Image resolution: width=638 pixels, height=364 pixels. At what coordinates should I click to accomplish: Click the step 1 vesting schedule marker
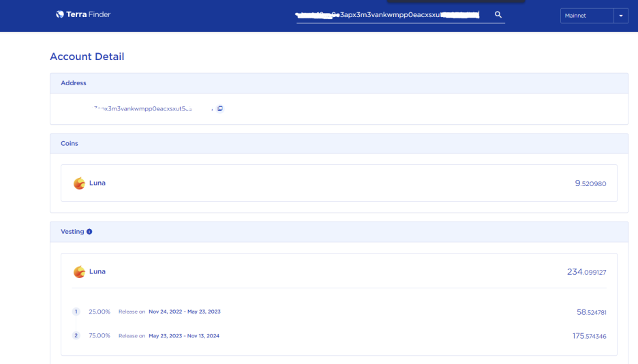click(76, 312)
